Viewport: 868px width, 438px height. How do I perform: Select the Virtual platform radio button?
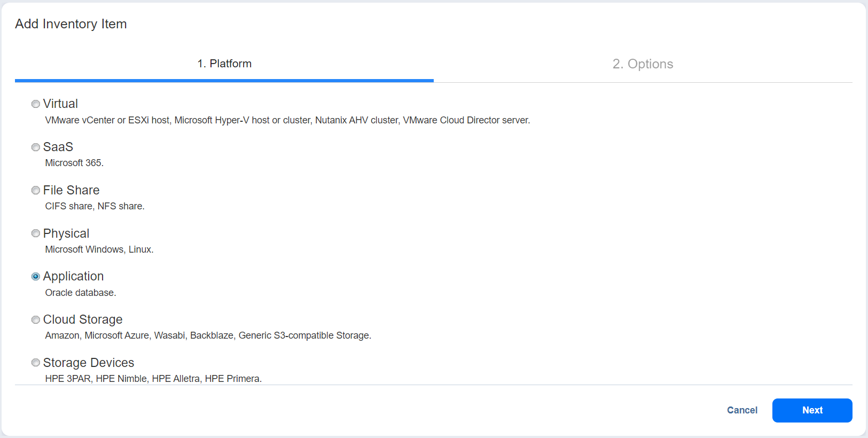[x=36, y=104]
